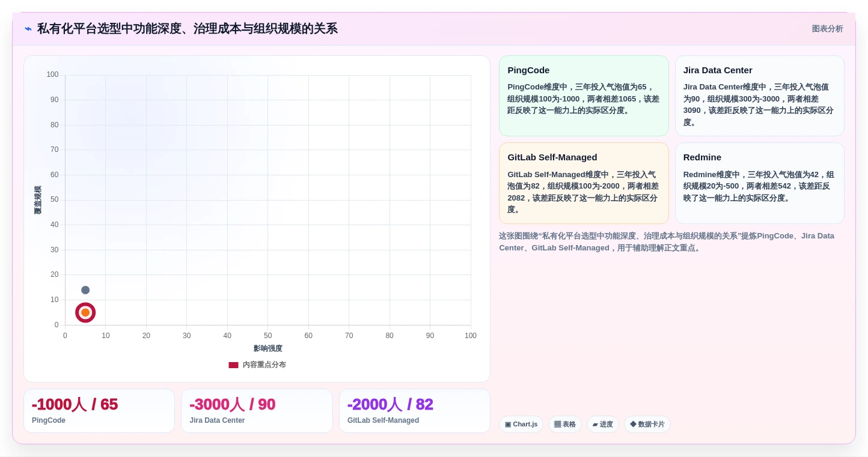The width and height of the screenshot is (868, 457).
Task: Click the Chart.js tag chip
Action: (521, 425)
